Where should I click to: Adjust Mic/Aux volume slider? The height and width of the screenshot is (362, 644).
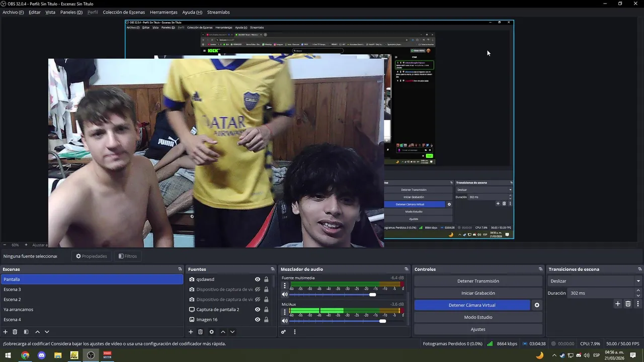coord(382,321)
